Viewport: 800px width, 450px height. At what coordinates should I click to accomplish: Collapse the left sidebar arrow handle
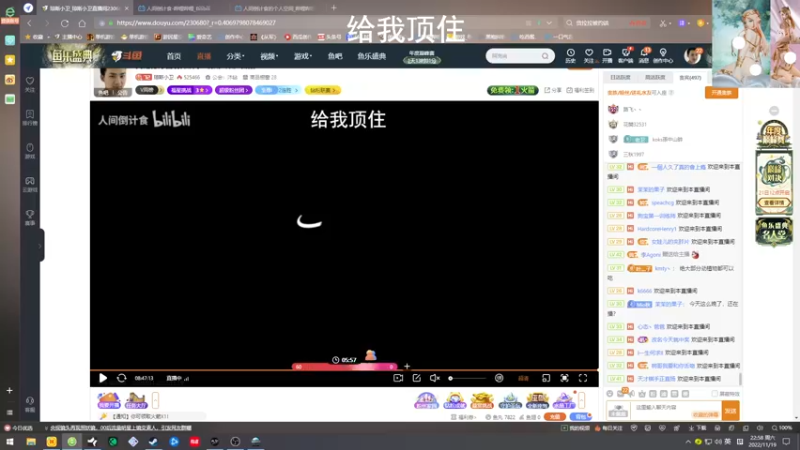(x=40, y=246)
